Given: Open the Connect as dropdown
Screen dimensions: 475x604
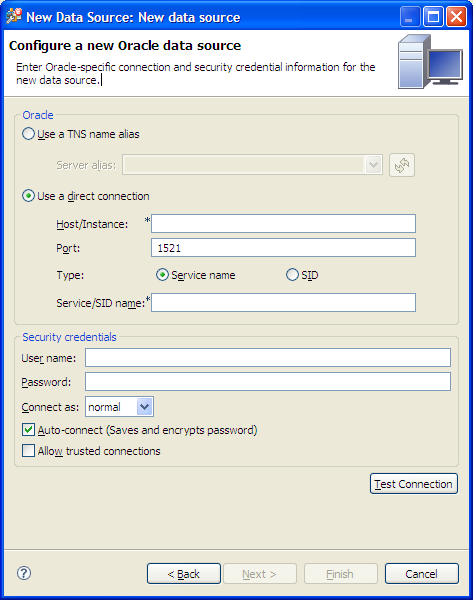Looking at the screenshot, I should coord(119,407).
